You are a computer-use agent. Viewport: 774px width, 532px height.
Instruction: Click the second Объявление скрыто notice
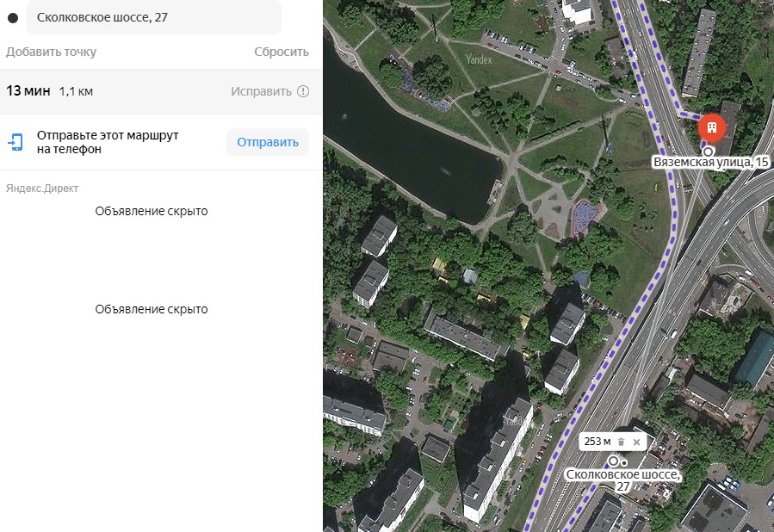tap(152, 309)
